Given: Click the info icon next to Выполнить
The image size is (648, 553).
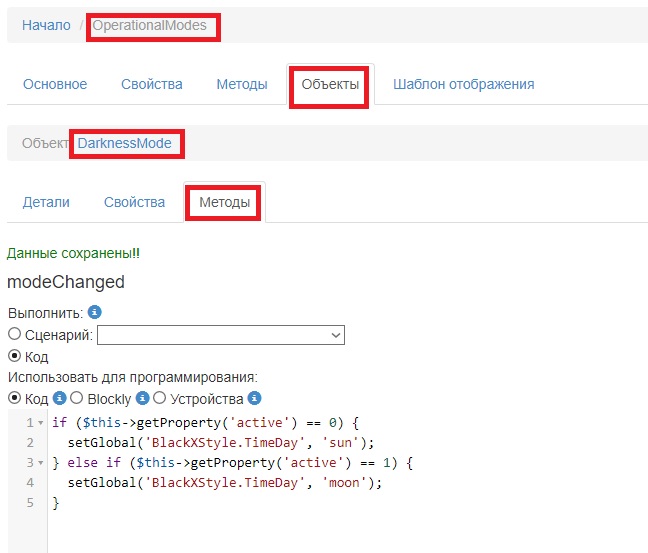Looking at the screenshot, I should [94, 313].
